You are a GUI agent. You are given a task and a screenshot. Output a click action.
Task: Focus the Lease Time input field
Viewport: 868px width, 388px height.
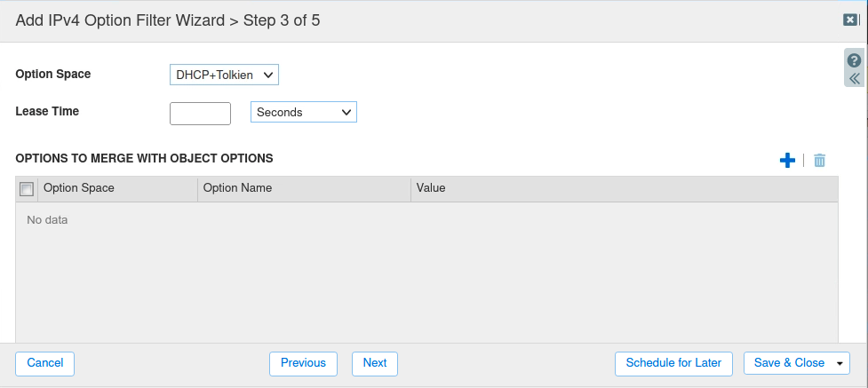click(200, 113)
